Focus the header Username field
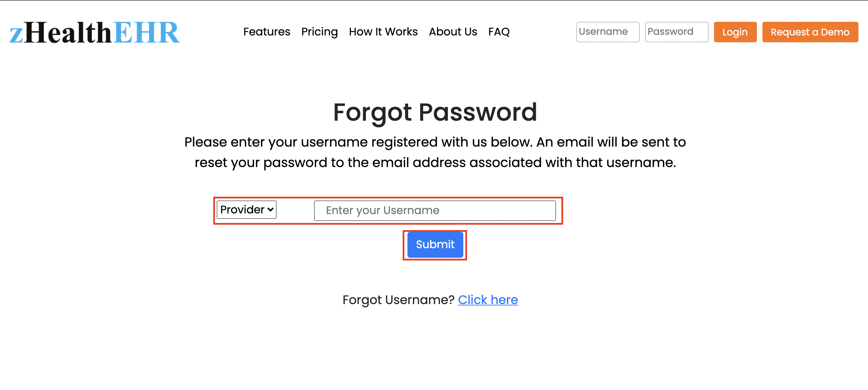Viewport: 868px width, 390px height. pyautogui.click(x=607, y=32)
